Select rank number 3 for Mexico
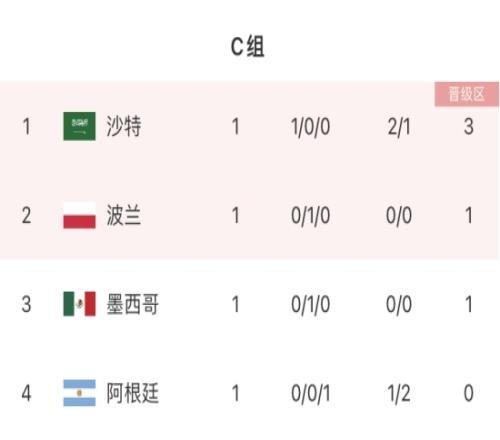Image resolution: width=500 pixels, height=440 pixels. coord(27,304)
